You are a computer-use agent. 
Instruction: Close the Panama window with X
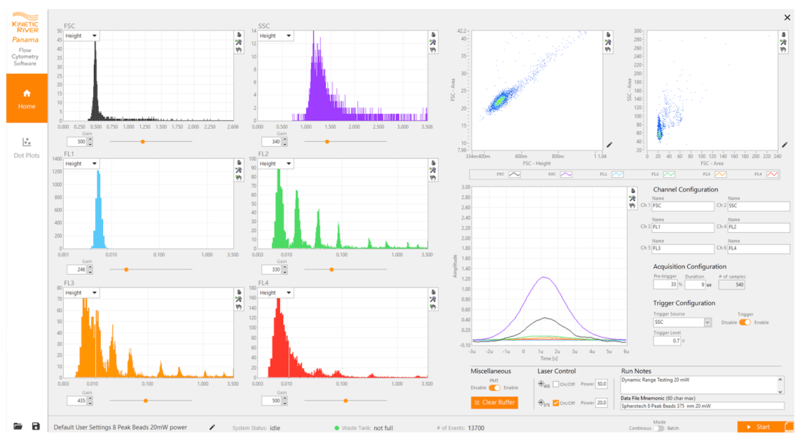(x=787, y=17)
